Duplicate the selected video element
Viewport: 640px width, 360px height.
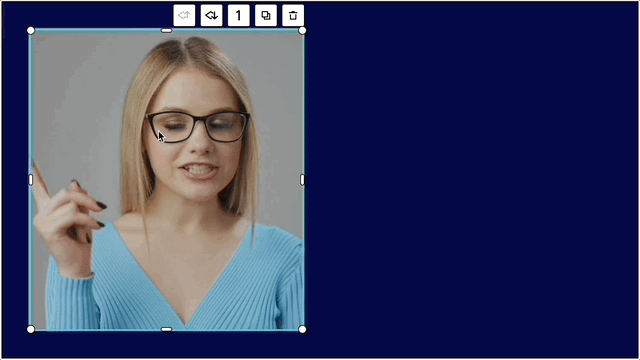pos(266,16)
